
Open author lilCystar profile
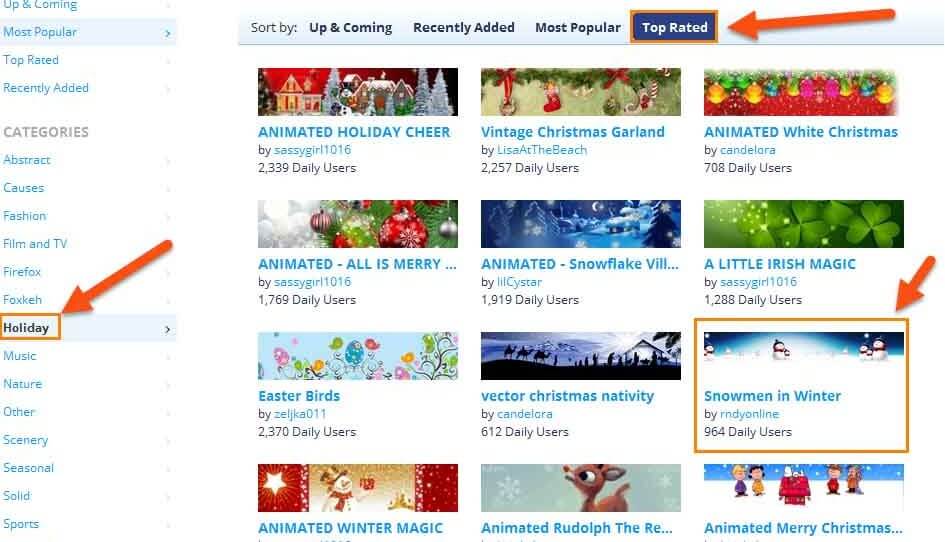click(519, 282)
